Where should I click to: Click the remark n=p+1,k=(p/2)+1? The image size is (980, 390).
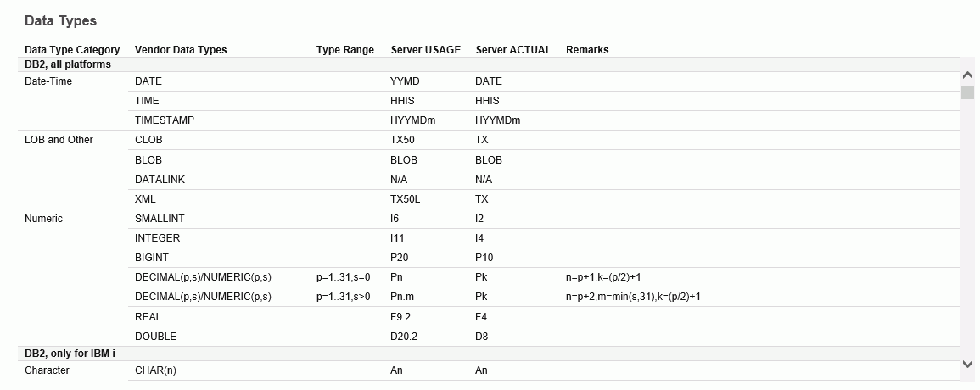click(x=603, y=277)
